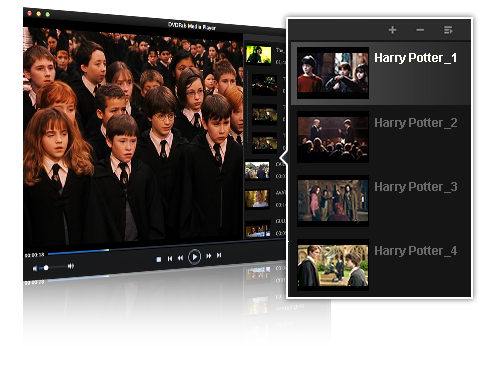Image resolution: width=501 pixels, height=377 pixels.
Task: Click the Harry Potter_4 title text
Action: [415, 251]
